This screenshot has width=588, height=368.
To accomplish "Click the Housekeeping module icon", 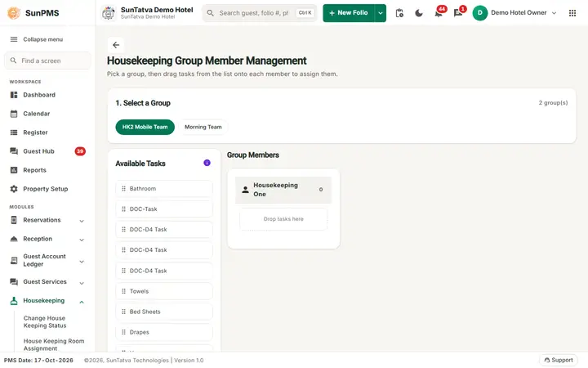I will [14, 301].
